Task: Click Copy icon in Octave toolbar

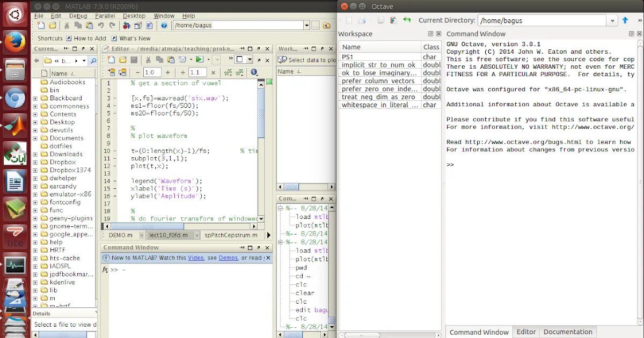Action: point(380,20)
